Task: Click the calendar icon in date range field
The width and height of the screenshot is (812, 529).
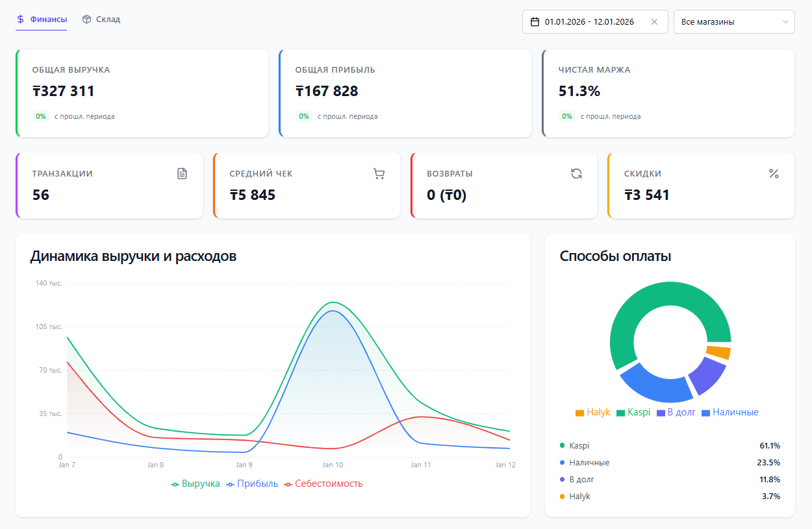Action: [x=535, y=22]
